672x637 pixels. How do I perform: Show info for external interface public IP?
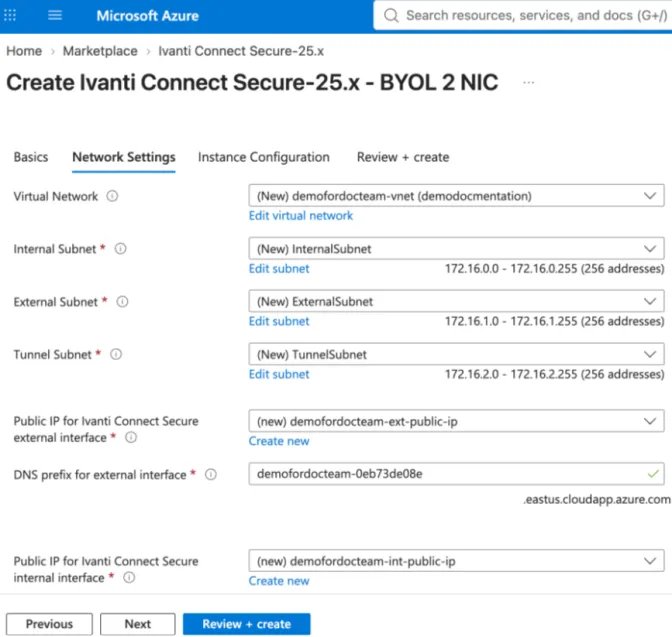point(131,437)
